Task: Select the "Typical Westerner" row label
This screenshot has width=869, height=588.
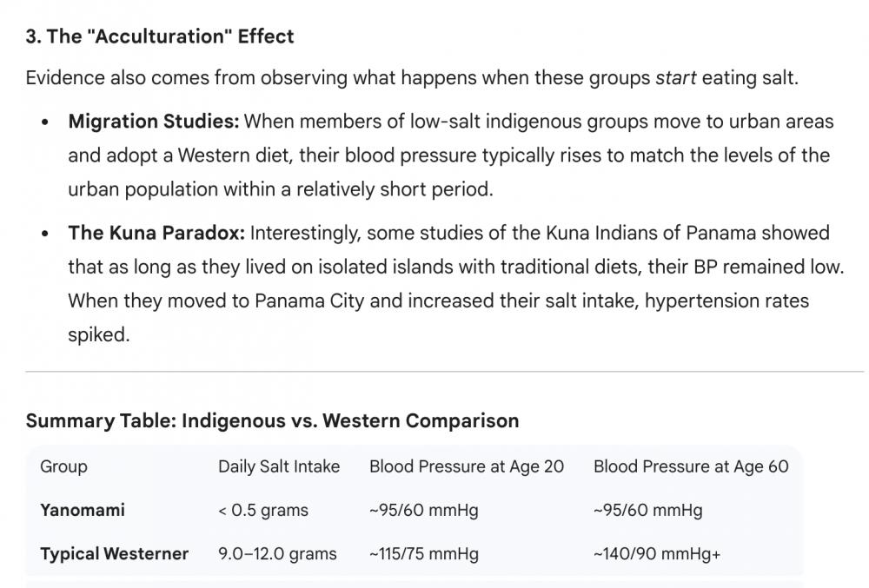Action: [114, 553]
